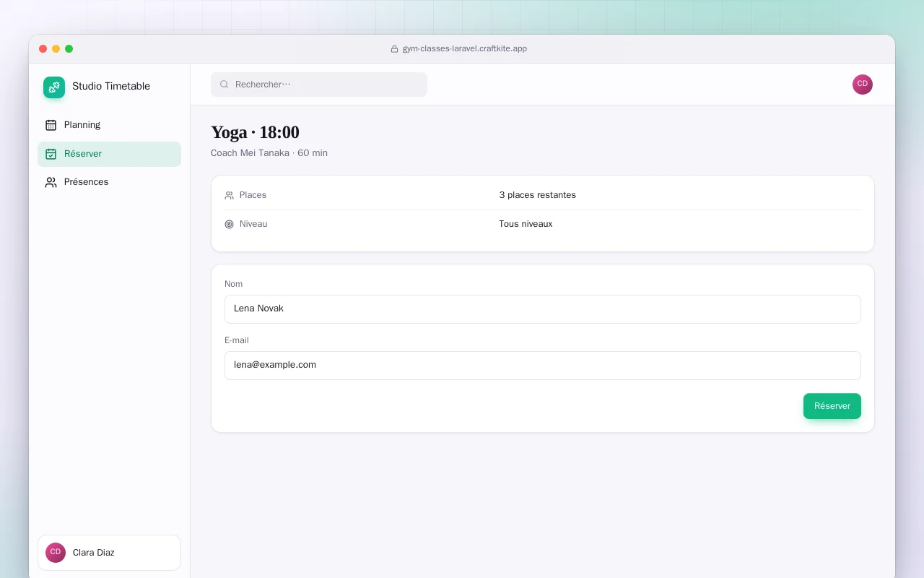This screenshot has width=924, height=578.
Task: Click the Places row label
Action: 253,195
